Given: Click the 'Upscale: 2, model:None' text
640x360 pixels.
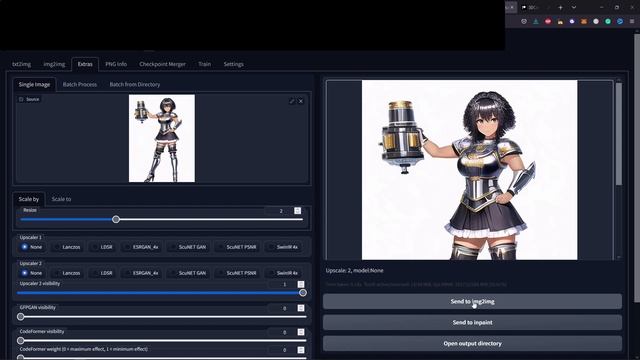Looking at the screenshot, I should (x=354, y=270).
